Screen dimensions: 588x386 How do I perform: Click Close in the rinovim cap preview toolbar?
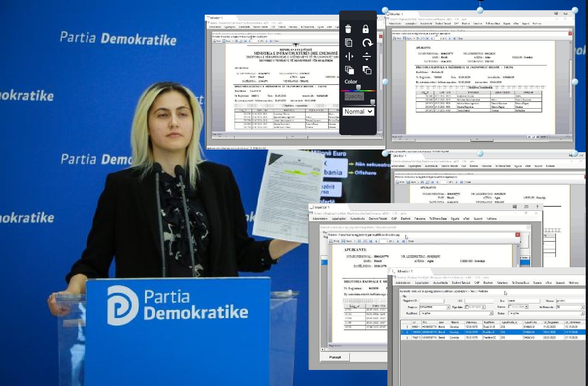pyautogui.click(x=411, y=241)
